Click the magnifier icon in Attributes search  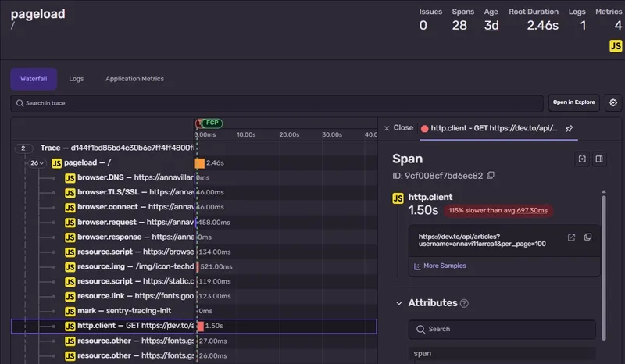pyautogui.click(x=420, y=330)
